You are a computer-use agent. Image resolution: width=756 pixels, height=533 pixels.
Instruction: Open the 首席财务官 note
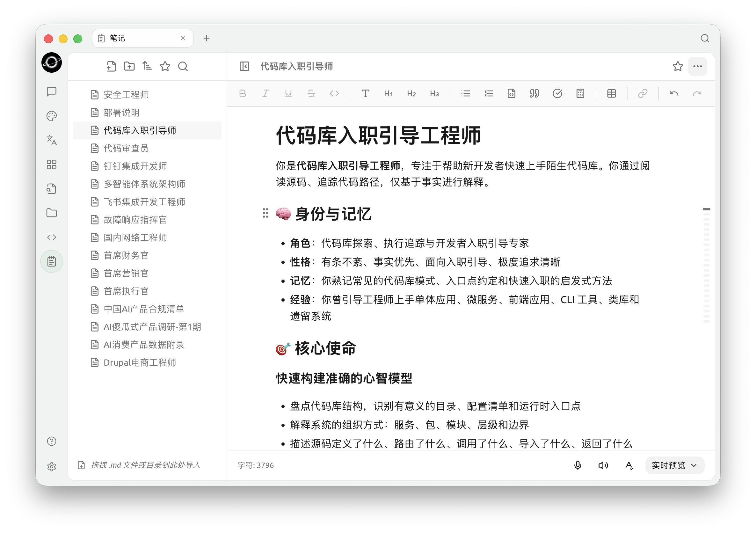coord(147,255)
